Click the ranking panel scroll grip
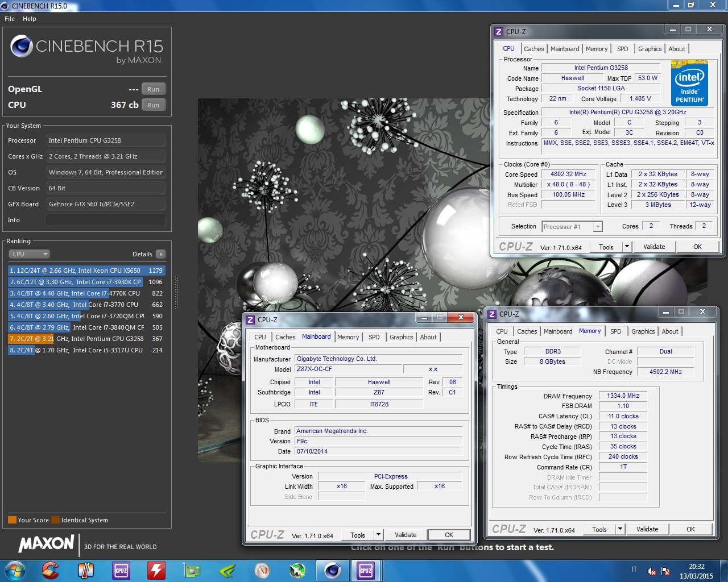The height and width of the screenshot is (582, 728). pyautogui.click(x=176, y=293)
